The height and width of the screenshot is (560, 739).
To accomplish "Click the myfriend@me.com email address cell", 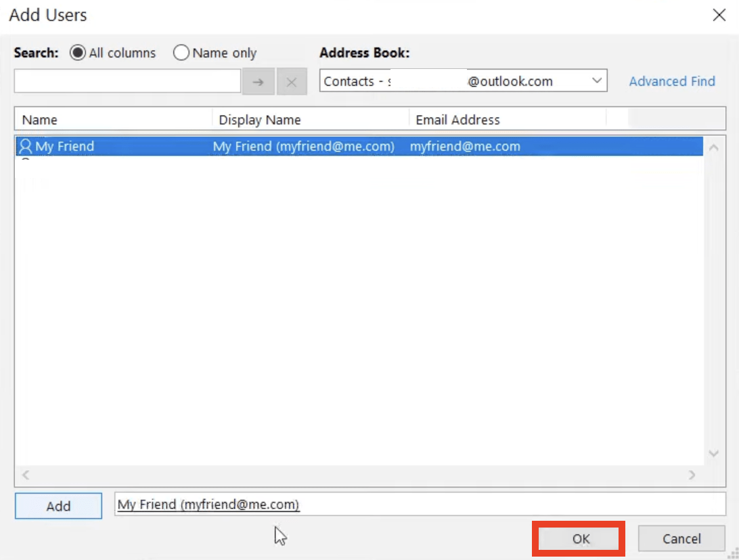I will pos(465,146).
